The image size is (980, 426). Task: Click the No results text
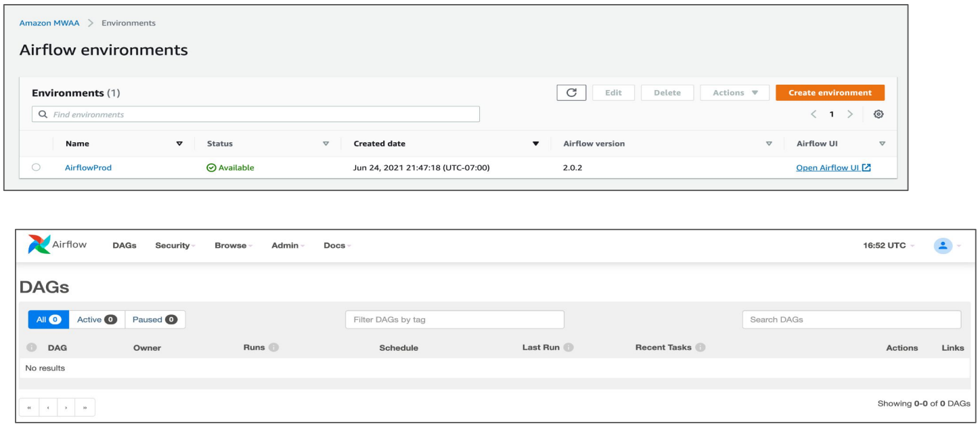point(45,368)
